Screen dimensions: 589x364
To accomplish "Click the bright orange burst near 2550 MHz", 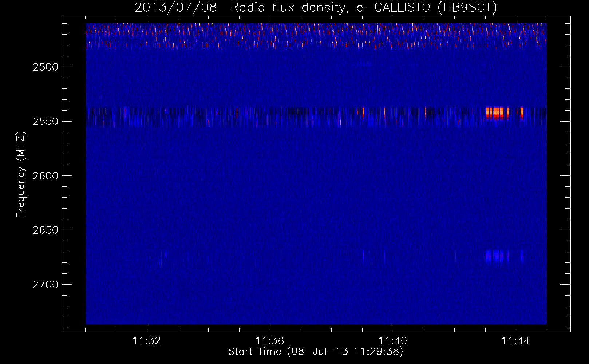I will coord(497,113).
